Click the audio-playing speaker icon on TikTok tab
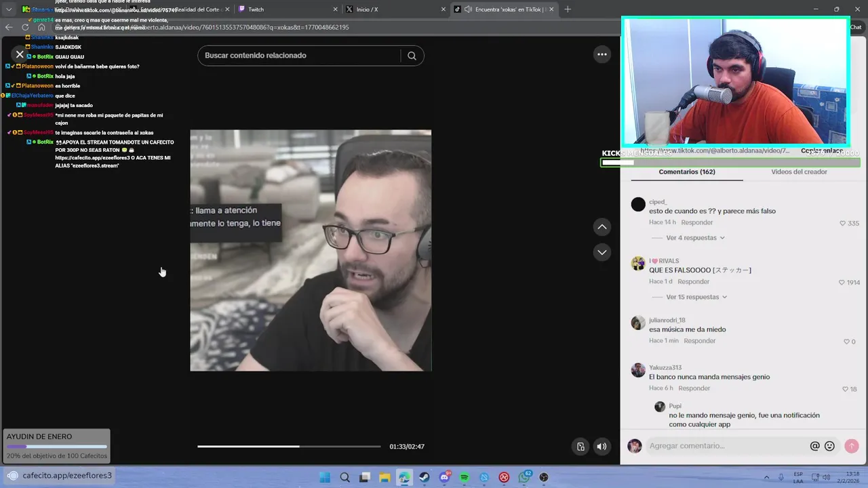 [468, 9]
